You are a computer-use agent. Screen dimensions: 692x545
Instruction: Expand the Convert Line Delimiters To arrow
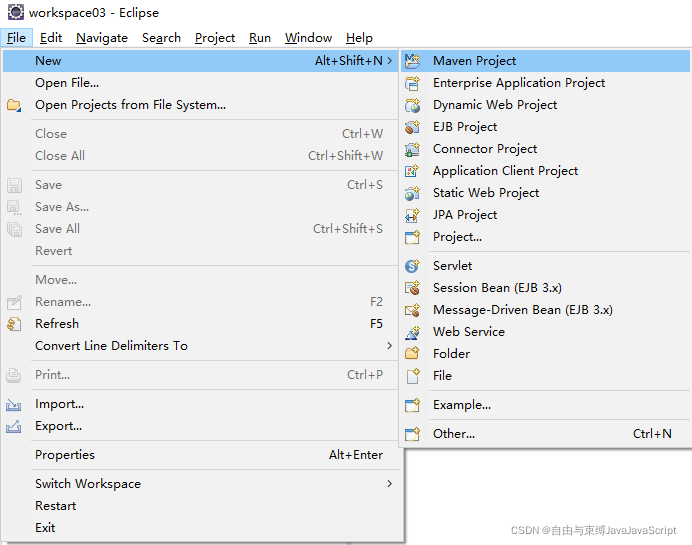pyautogui.click(x=390, y=346)
